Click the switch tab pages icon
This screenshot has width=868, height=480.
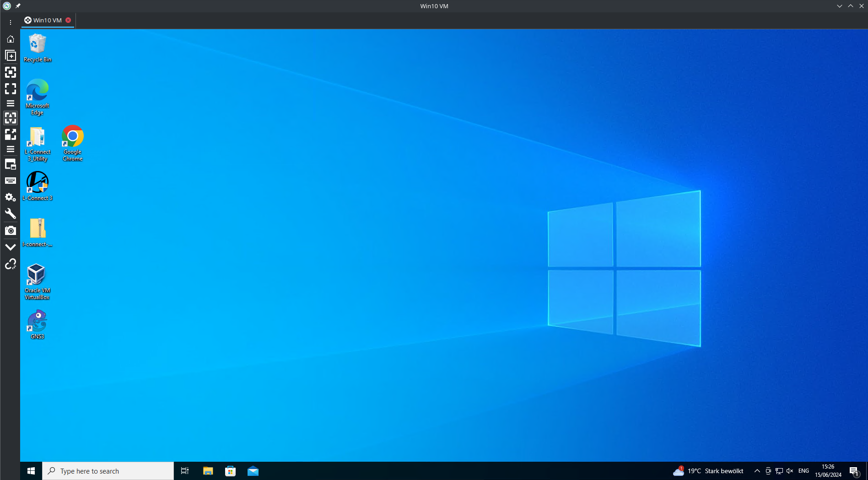(x=10, y=164)
